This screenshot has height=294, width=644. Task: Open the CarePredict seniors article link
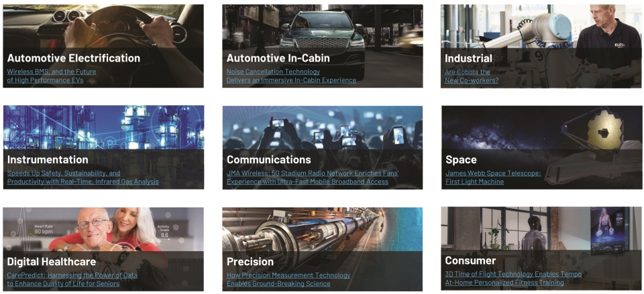pyautogui.click(x=72, y=279)
